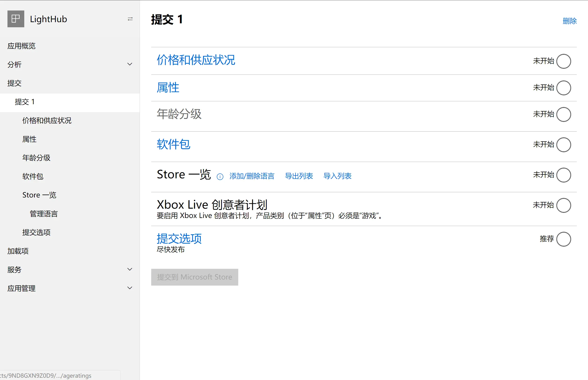Click the Store 一览 info icon

click(220, 177)
